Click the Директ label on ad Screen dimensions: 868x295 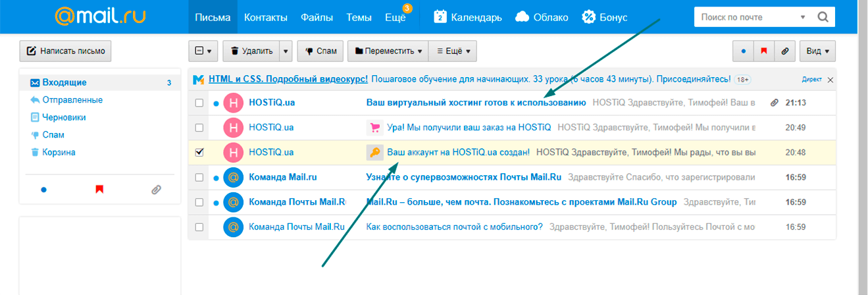click(811, 80)
